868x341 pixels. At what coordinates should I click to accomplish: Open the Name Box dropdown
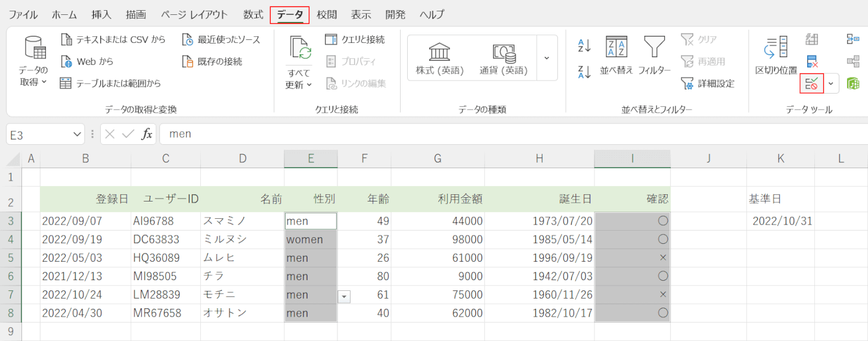(x=77, y=135)
